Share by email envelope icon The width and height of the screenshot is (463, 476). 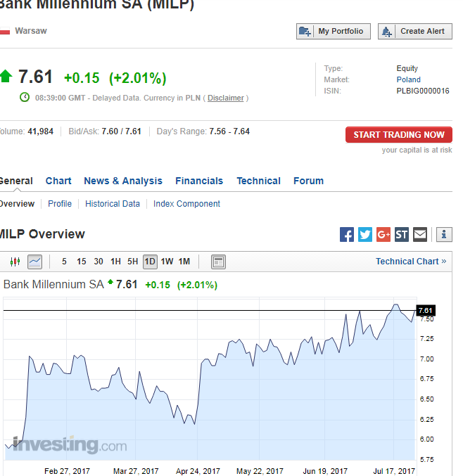[420, 234]
